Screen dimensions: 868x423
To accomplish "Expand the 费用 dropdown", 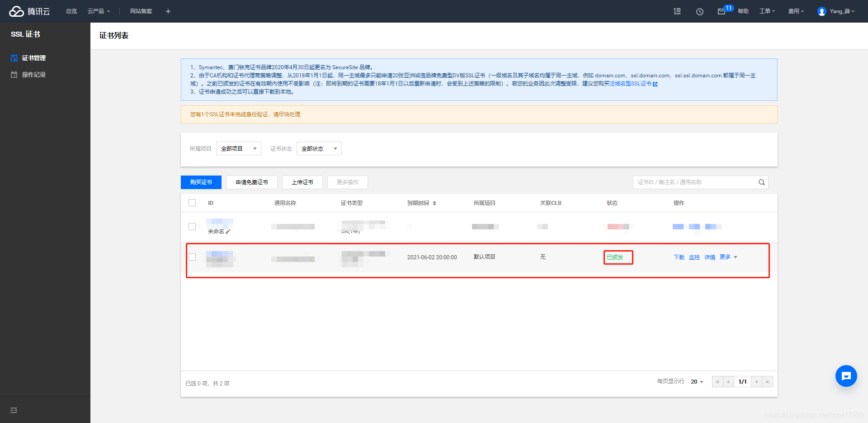I will point(796,11).
